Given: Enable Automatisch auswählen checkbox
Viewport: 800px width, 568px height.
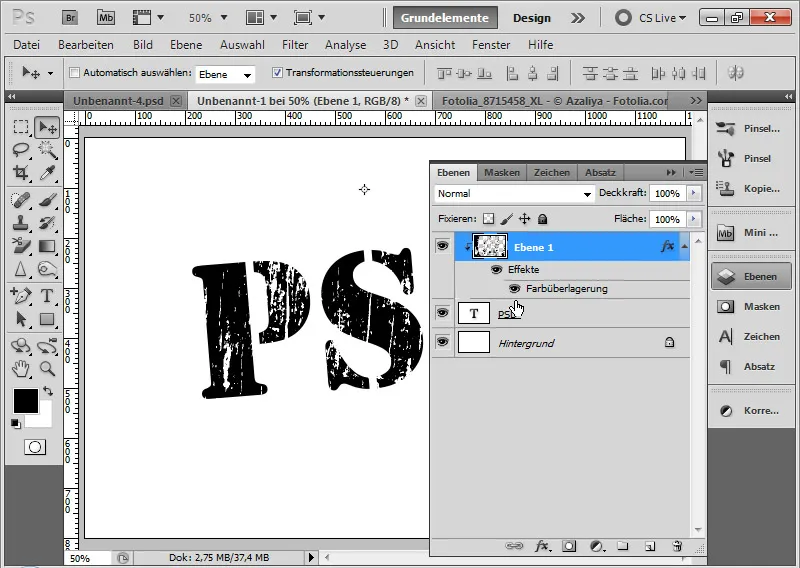Looking at the screenshot, I should point(74,72).
